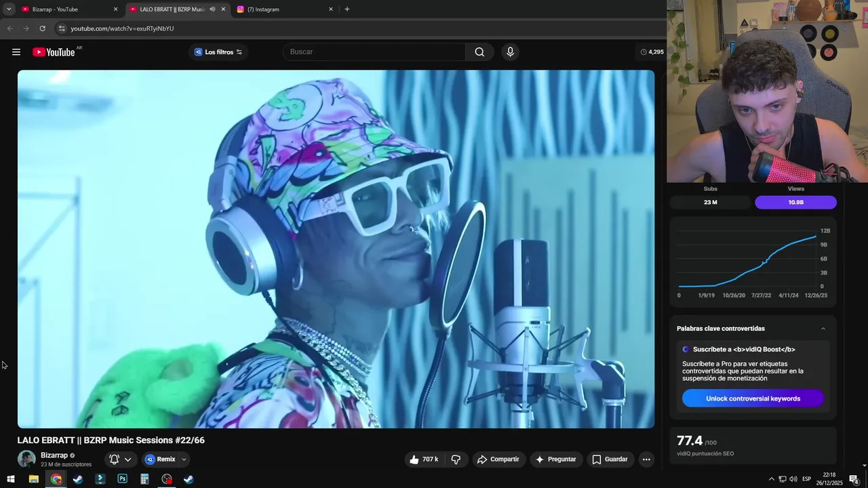Click the views growth line chart

753,262
